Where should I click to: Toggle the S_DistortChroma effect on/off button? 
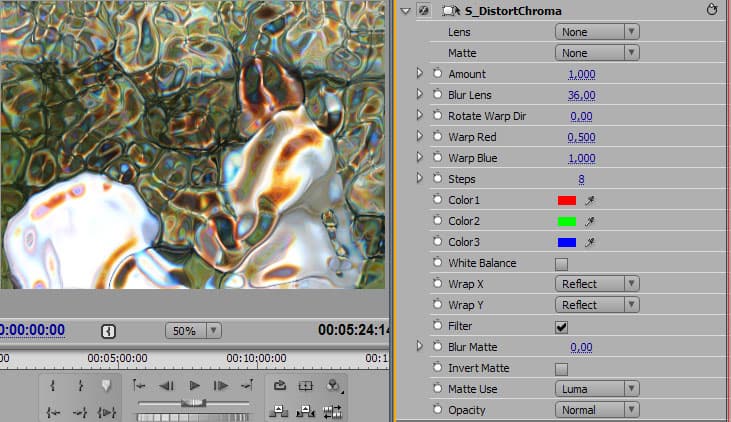(424, 11)
